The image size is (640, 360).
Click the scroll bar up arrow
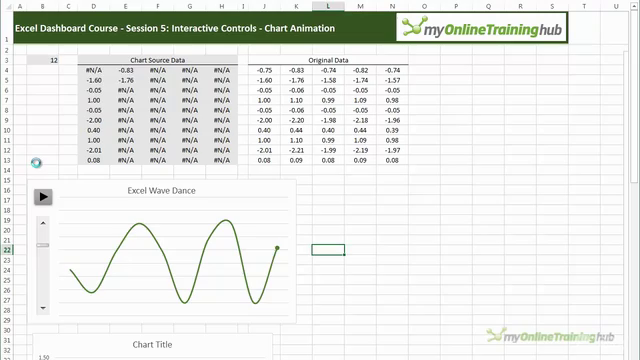(x=43, y=223)
